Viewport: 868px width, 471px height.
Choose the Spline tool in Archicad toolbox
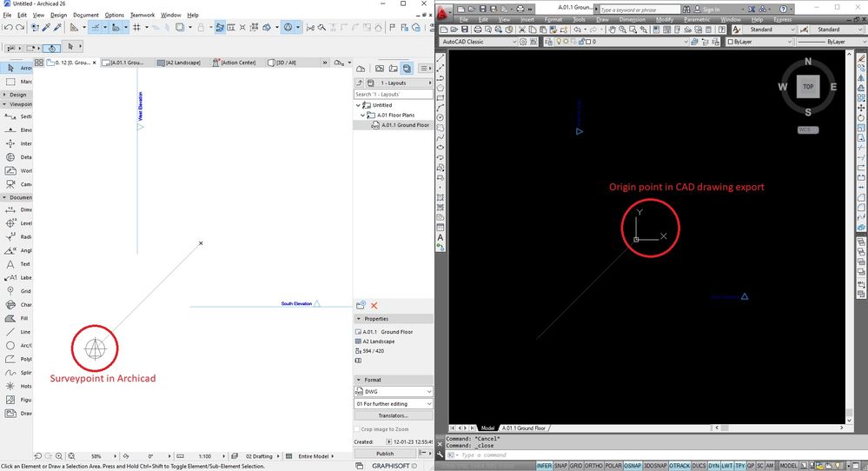pyautogui.click(x=17, y=373)
